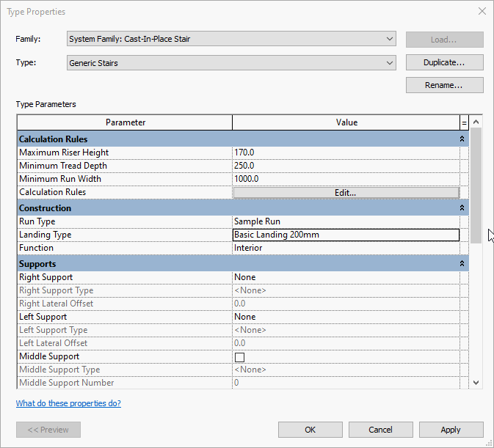The width and height of the screenshot is (494, 448).
Task: Click the Parameter column header
Action: click(125, 122)
